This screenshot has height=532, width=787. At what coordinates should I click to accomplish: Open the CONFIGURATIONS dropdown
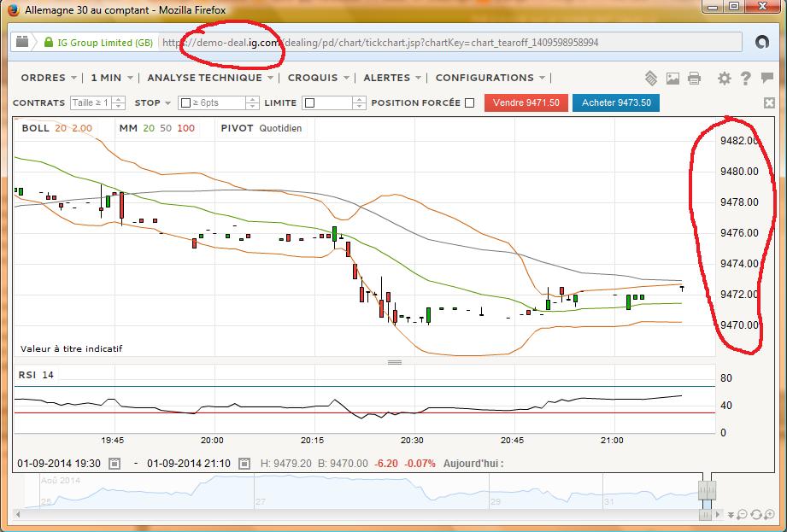pyautogui.click(x=490, y=78)
